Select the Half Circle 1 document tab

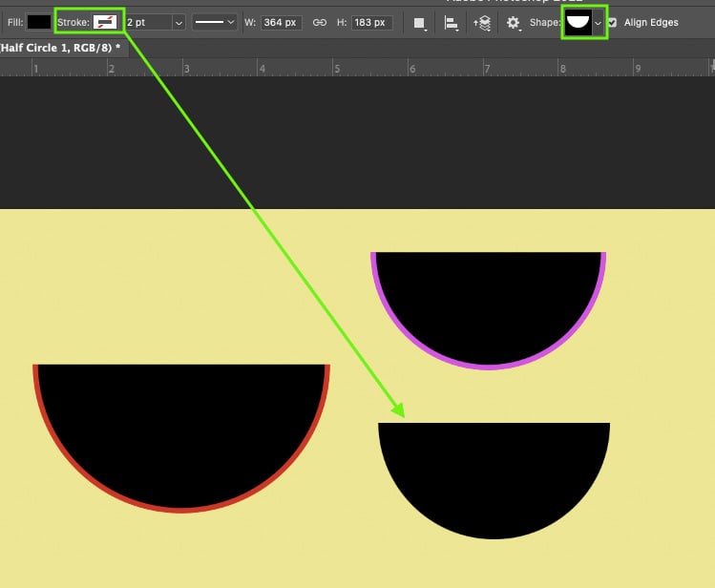click(x=62, y=48)
